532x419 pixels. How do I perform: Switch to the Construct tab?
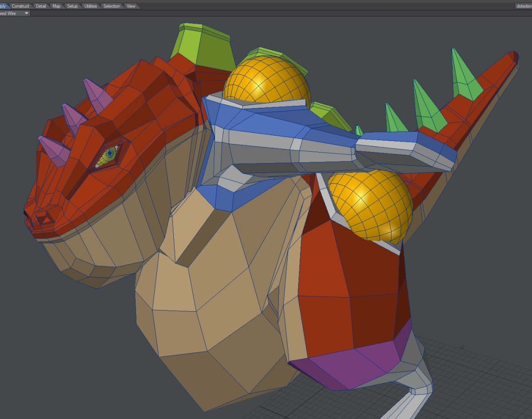(x=20, y=6)
